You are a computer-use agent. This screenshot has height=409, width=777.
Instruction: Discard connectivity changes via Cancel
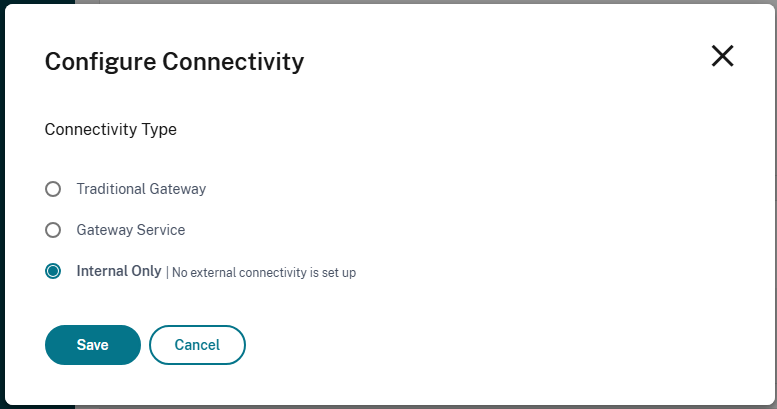pyautogui.click(x=197, y=345)
